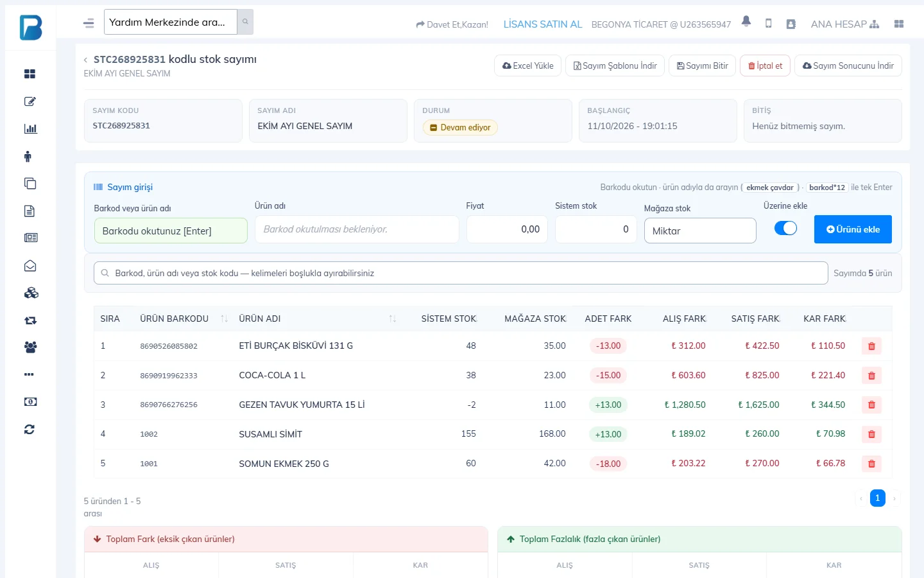Open the people group icon in the sidebar
This screenshot has width=924, height=578.
click(x=30, y=347)
